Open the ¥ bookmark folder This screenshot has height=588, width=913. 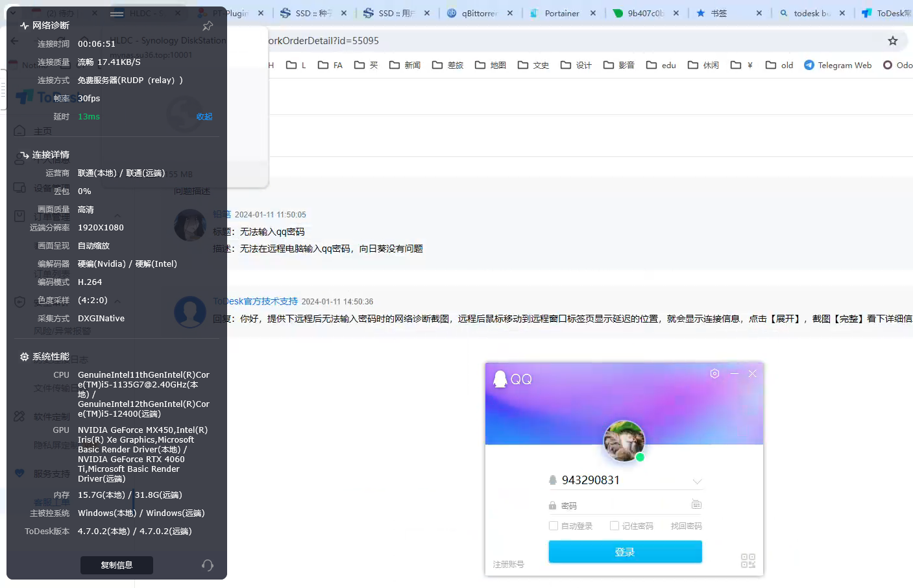click(742, 65)
